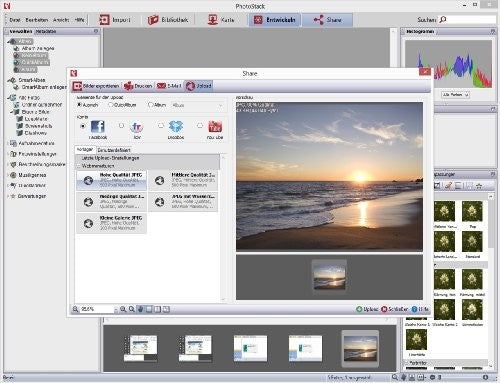The image size is (500, 383).
Task: Click the magnifier icon in bottom status bar
Action: pyautogui.click(x=395, y=377)
